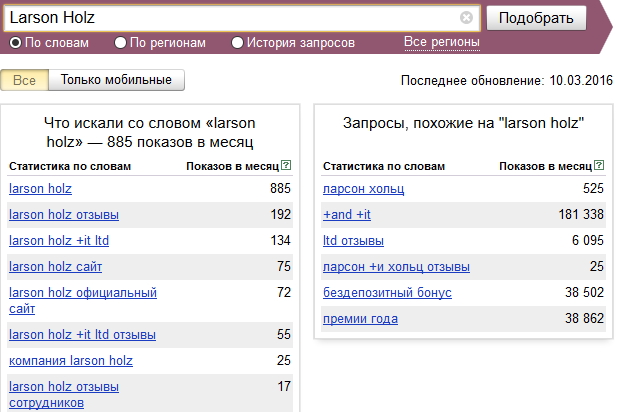
Task: Click the '38 862' impressions value
Action: 584,319
